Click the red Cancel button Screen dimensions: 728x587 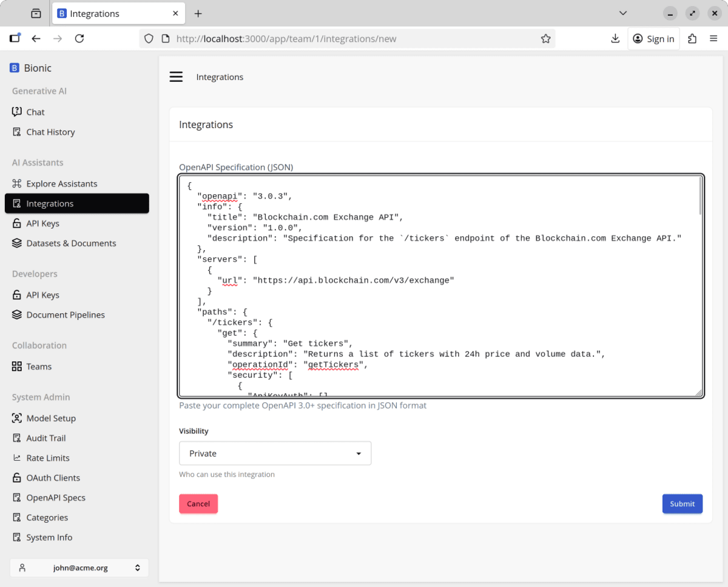pyautogui.click(x=198, y=504)
